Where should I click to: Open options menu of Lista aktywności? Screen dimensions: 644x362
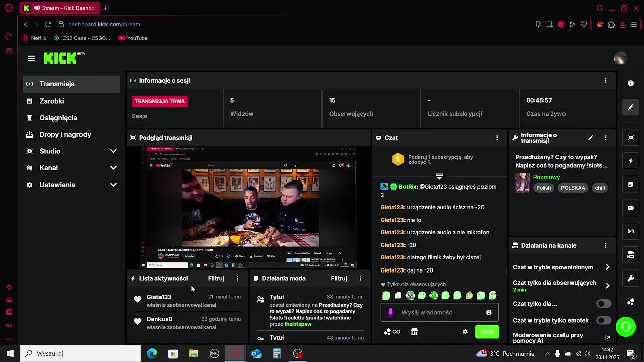tap(237, 278)
